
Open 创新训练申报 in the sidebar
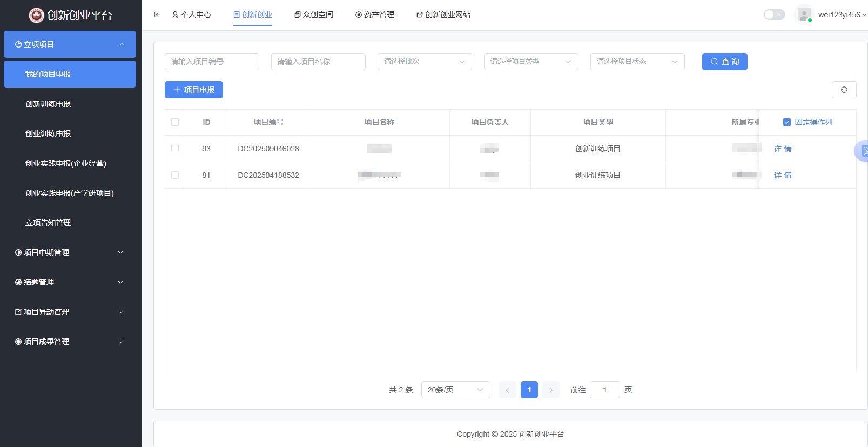coord(48,104)
